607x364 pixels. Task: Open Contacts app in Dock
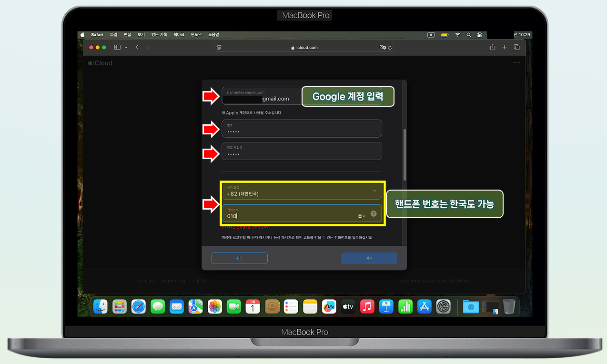[272, 306]
